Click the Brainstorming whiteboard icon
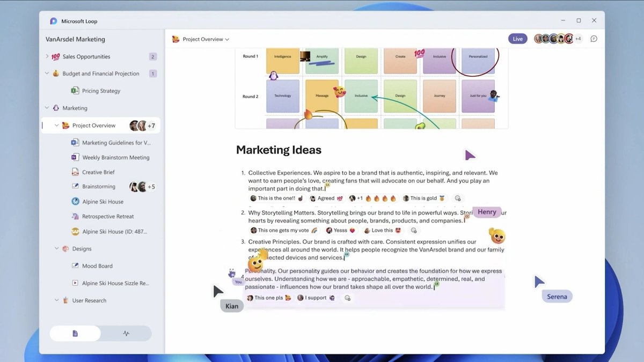The height and width of the screenshot is (362, 644). (x=75, y=187)
